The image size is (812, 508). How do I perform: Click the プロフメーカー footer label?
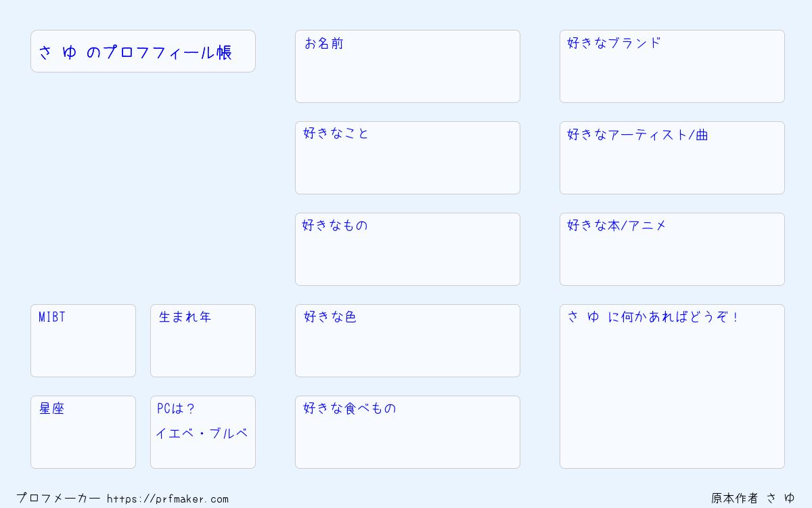tap(58, 499)
